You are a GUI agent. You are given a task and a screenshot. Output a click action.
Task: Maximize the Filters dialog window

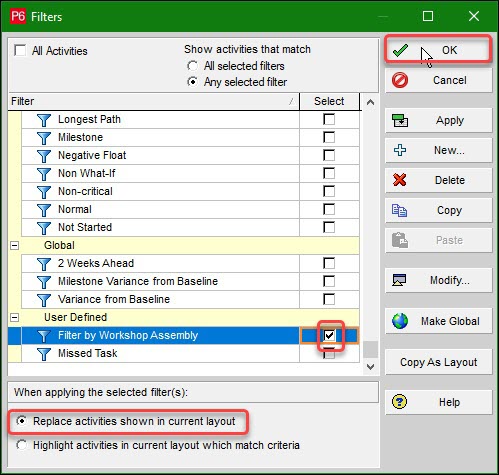(428, 16)
